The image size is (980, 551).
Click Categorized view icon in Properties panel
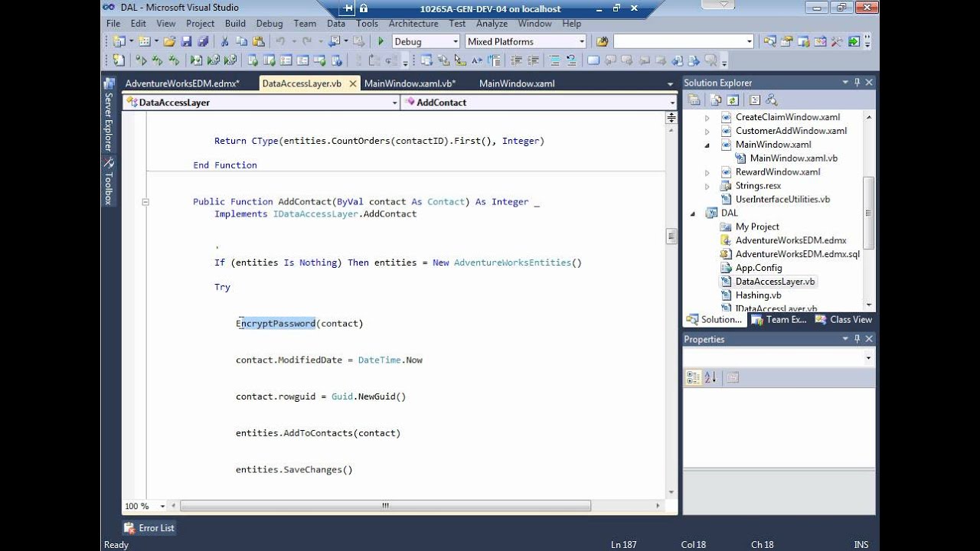(694, 377)
